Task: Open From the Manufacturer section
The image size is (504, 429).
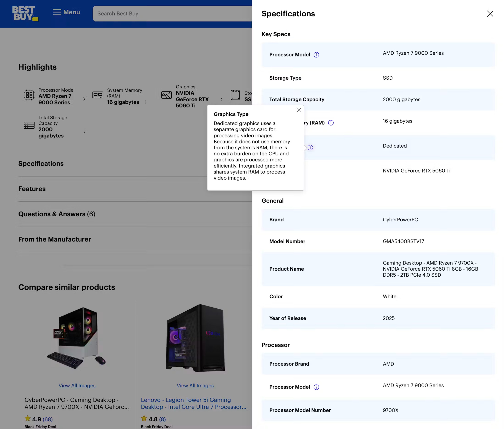Action: tap(54, 239)
